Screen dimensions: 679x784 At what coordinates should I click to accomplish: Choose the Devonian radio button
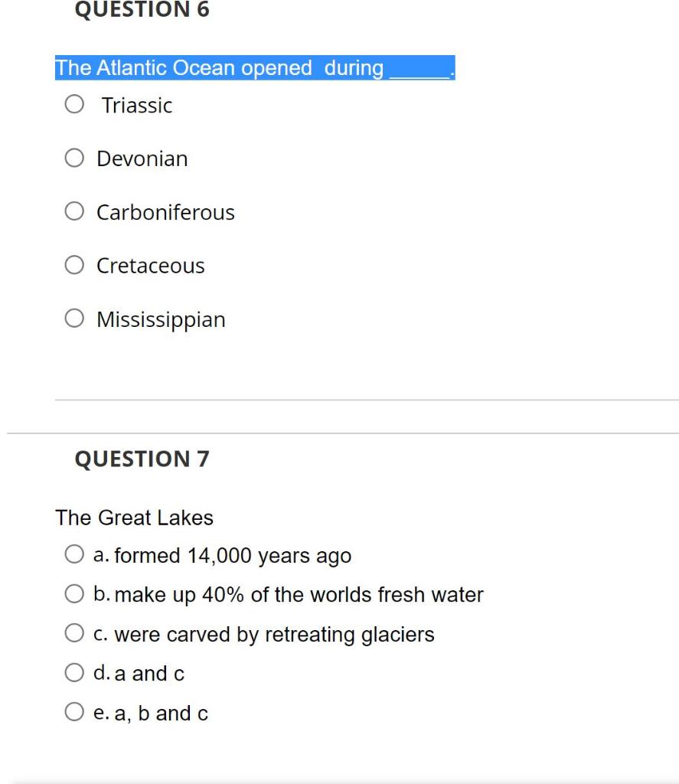(74, 158)
